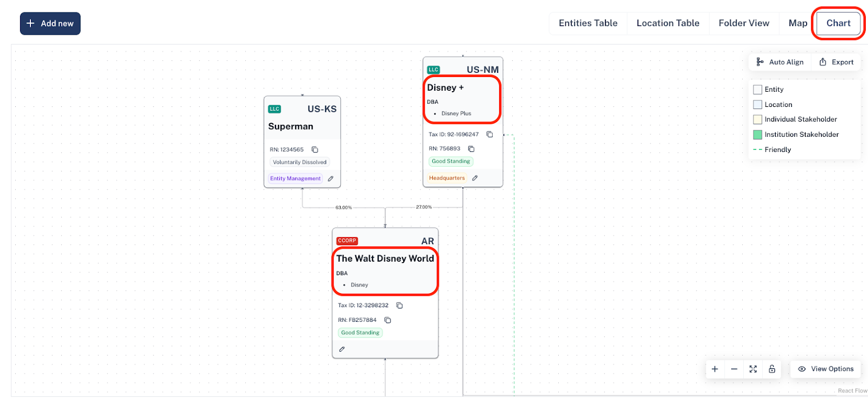The height and width of the screenshot is (400, 868).
Task: Edit the Headquarters tag on Disney + card
Action: click(475, 178)
